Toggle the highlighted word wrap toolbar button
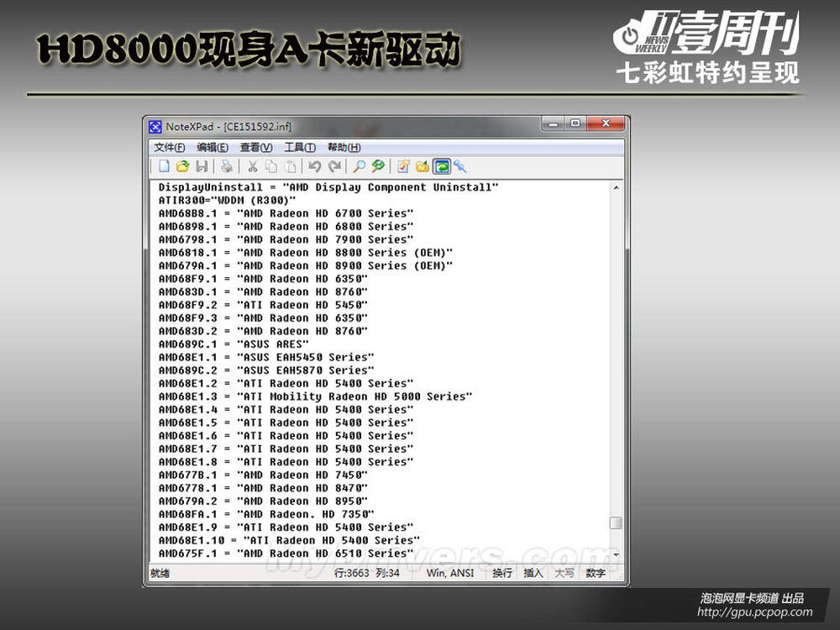Viewport: 840px width, 630px height. pos(442,166)
